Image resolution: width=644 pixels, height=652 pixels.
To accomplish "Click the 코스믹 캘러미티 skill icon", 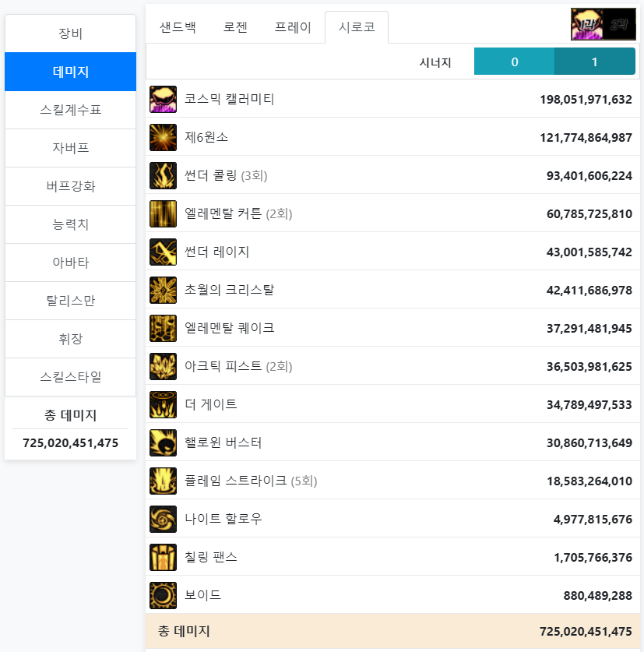I will (x=163, y=100).
